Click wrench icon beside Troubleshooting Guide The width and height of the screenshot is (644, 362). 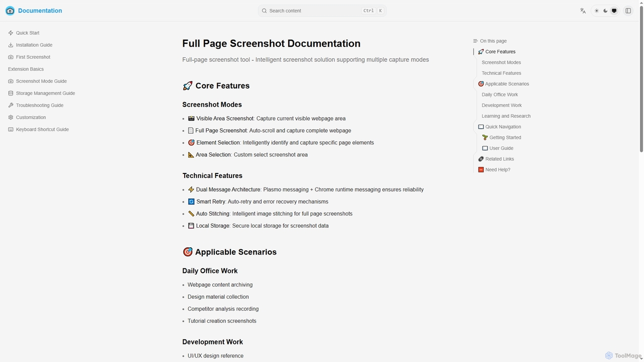pos(11,105)
